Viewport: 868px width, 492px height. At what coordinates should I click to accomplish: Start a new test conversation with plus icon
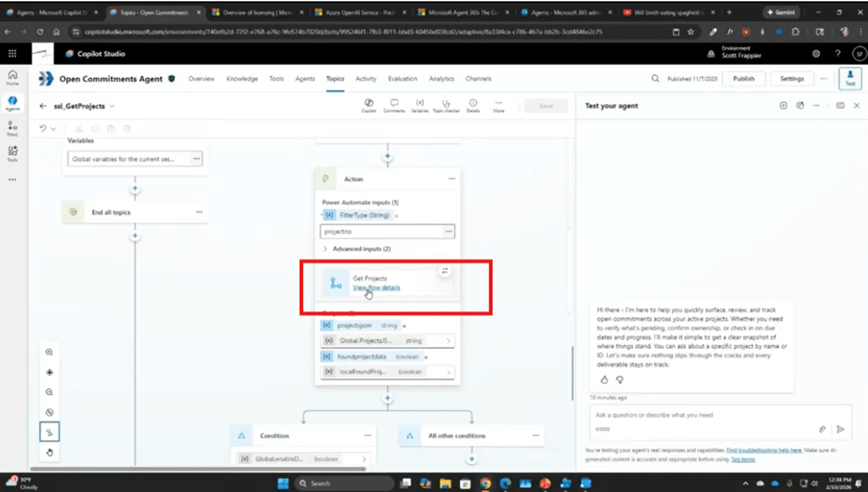click(783, 105)
